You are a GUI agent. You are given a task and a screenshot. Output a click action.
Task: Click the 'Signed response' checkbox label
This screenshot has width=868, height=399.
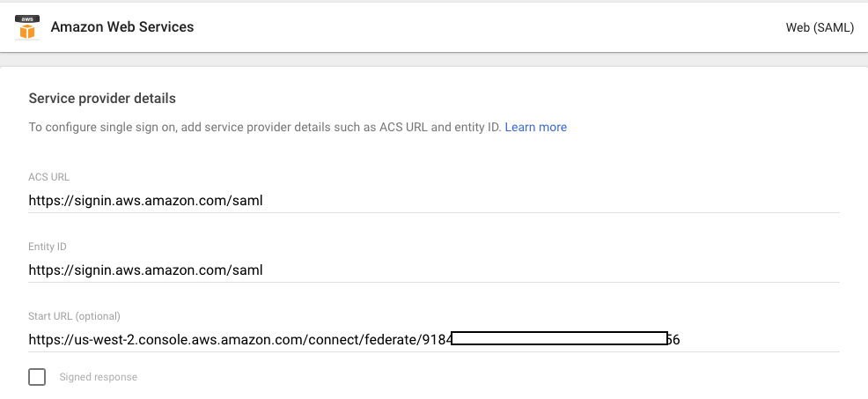coord(99,377)
